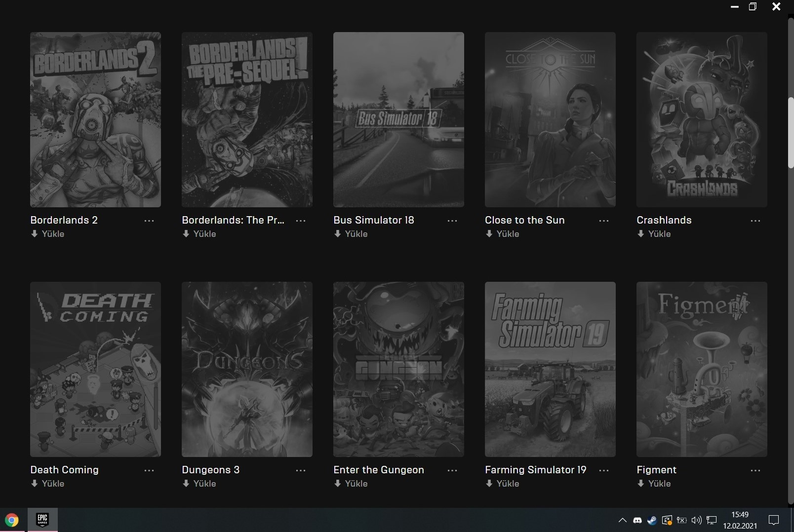Install Farming Simulator 19 via Yükle
794x532 pixels.
click(x=502, y=484)
